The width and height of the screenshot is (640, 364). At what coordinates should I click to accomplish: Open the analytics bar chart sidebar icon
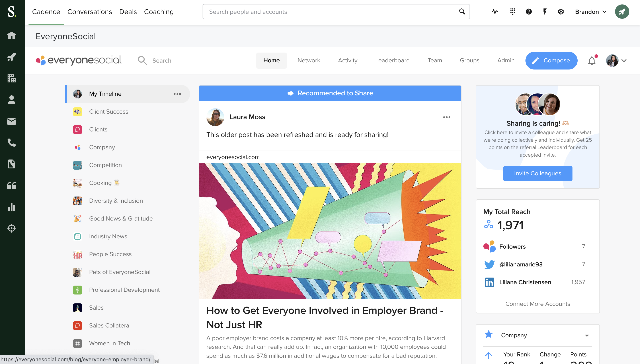point(12,207)
